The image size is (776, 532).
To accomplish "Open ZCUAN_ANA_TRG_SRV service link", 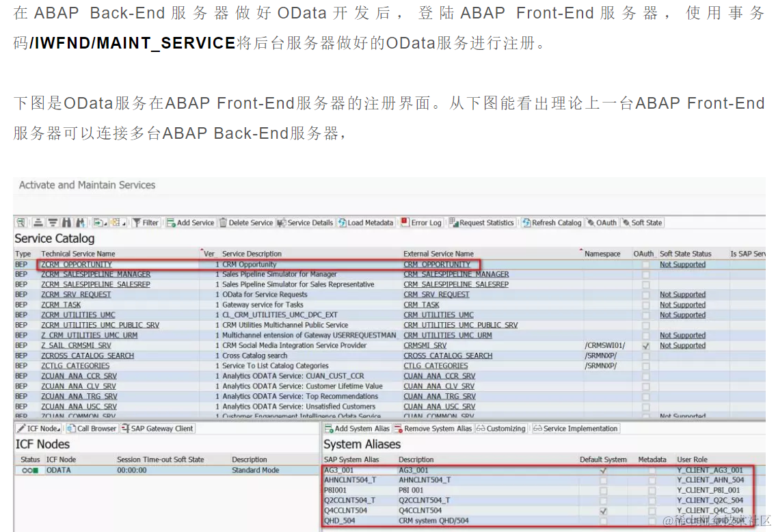I will click(79, 397).
